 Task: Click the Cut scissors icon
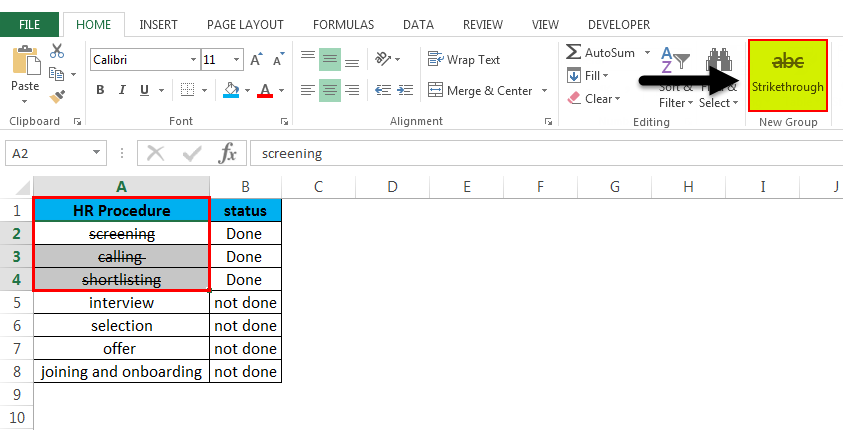[x=57, y=51]
